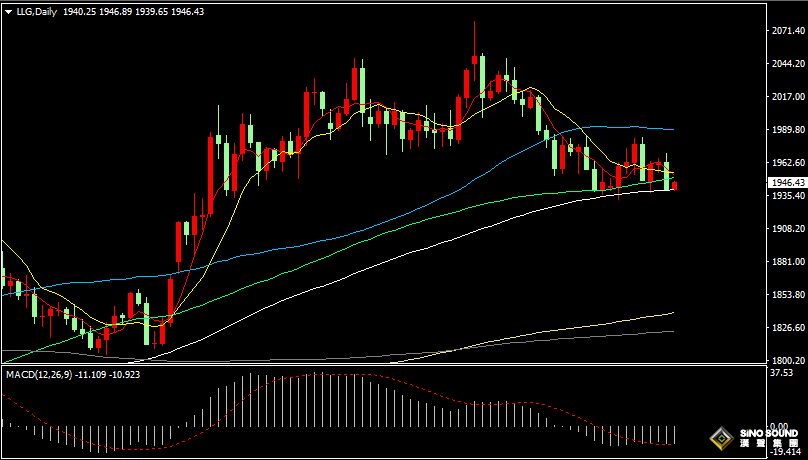This screenshot has width=808, height=460.
Task: Click the highlighted current price tag 1946.43
Action: pyautogui.click(x=787, y=183)
